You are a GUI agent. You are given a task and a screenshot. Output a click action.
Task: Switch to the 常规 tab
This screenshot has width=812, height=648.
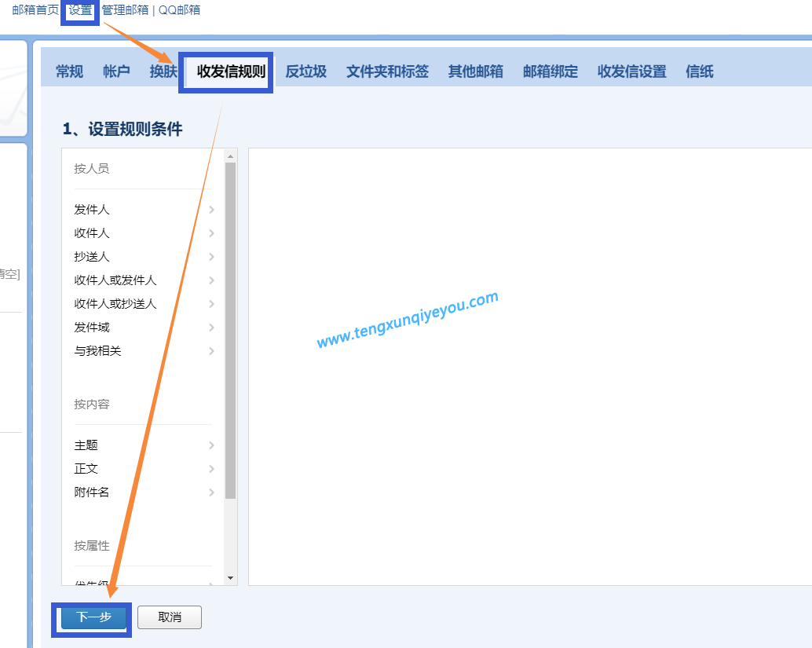coord(69,71)
